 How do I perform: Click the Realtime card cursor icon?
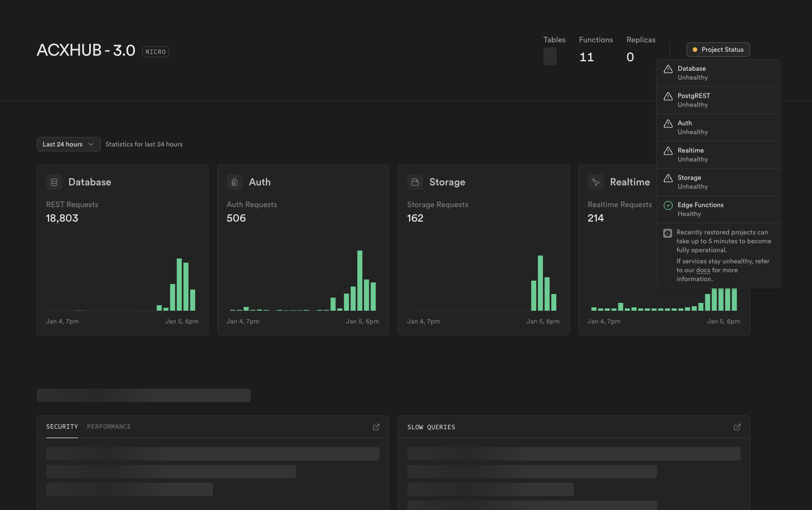click(x=596, y=182)
